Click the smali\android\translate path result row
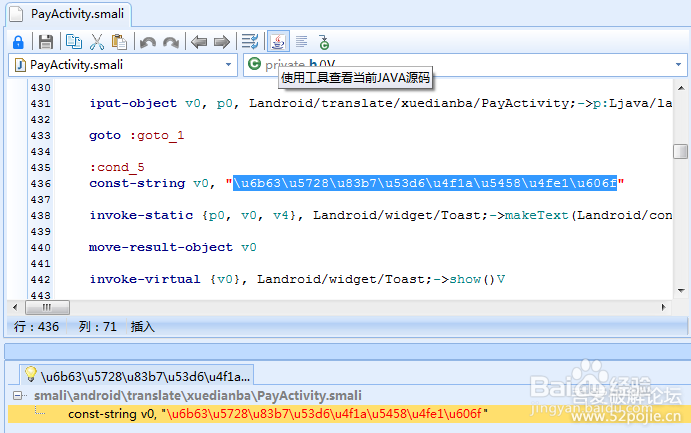691x433 pixels. 197,396
